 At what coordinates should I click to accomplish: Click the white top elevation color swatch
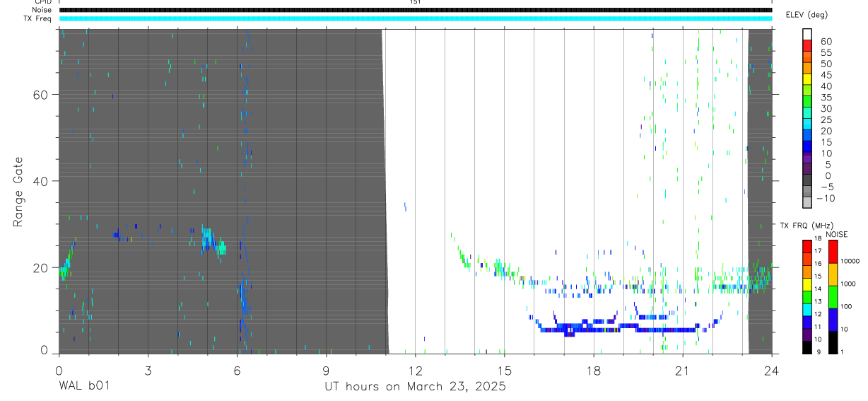click(807, 33)
